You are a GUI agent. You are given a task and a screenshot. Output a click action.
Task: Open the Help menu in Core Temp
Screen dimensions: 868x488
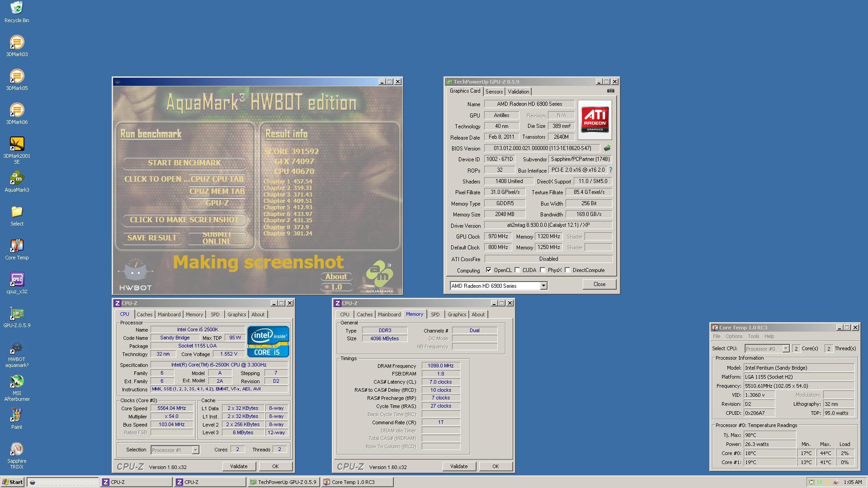[x=769, y=337]
